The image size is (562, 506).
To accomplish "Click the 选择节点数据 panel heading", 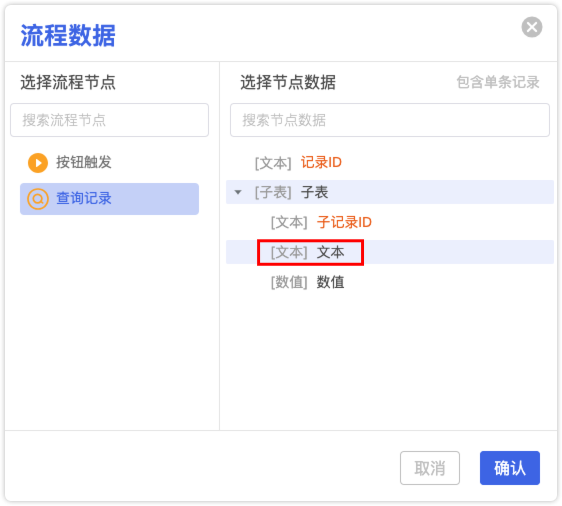I will click(x=288, y=82).
